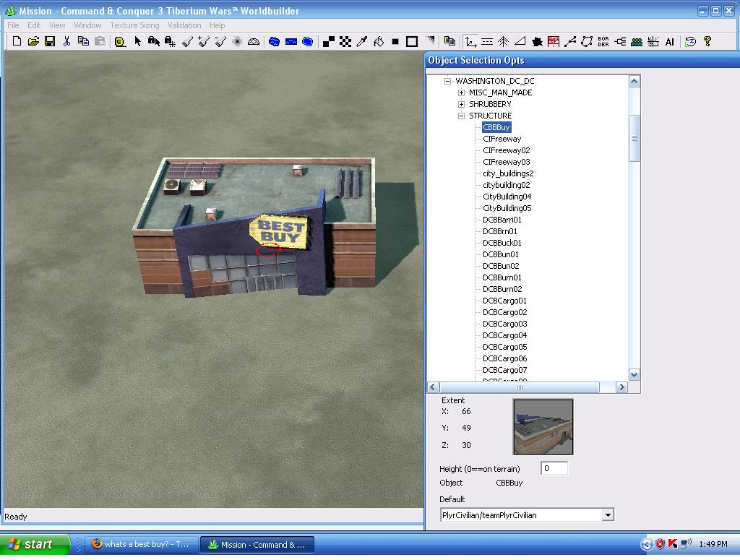740x560 pixels.
Task: Click the tree list scroll-right arrow
Action: tap(621, 387)
